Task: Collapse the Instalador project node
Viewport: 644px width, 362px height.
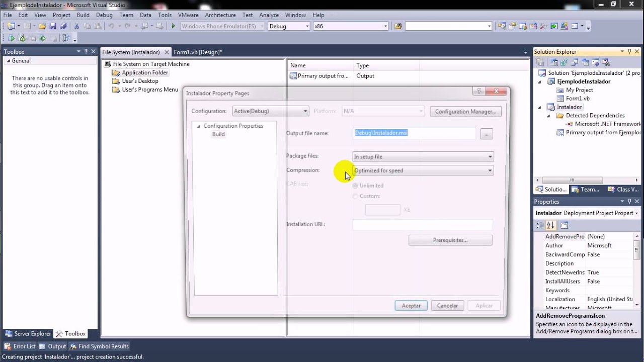Action: pyautogui.click(x=540, y=107)
